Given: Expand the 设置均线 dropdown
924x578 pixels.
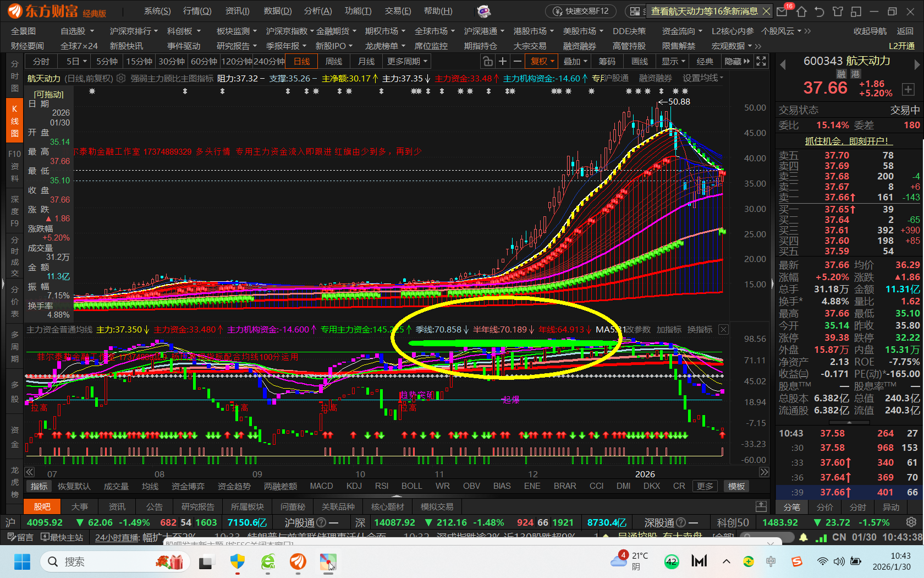Looking at the screenshot, I should (x=703, y=79).
